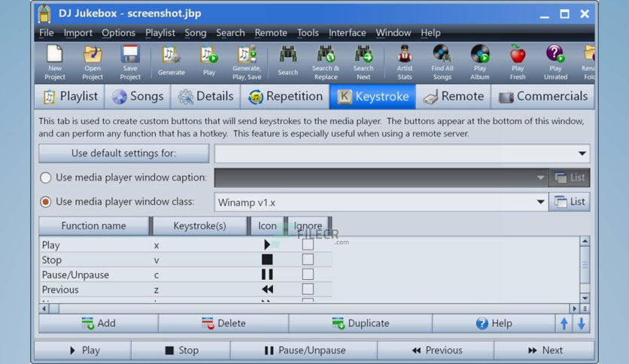Select 'Use media player window caption' radio
The width and height of the screenshot is (629, 364).
[x=46, y=177]
